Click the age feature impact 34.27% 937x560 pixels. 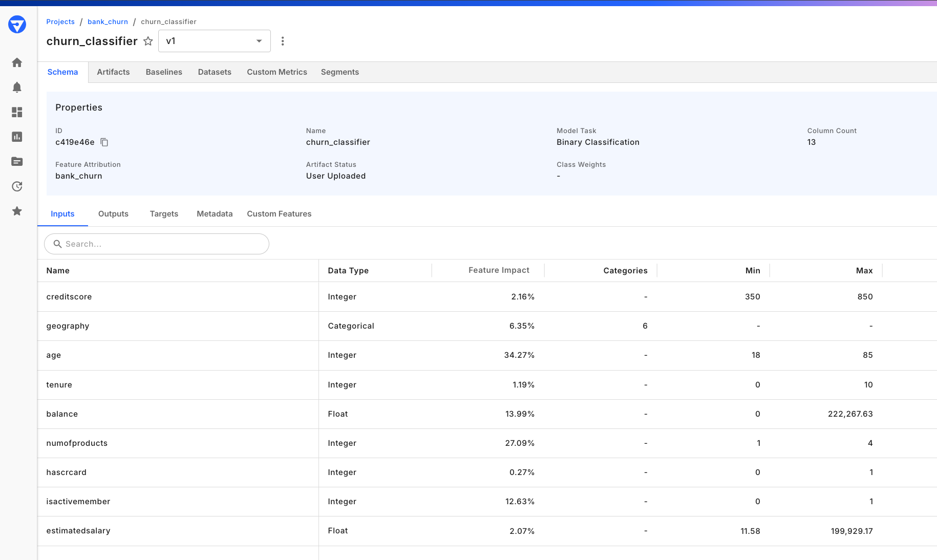click(519, 355)
